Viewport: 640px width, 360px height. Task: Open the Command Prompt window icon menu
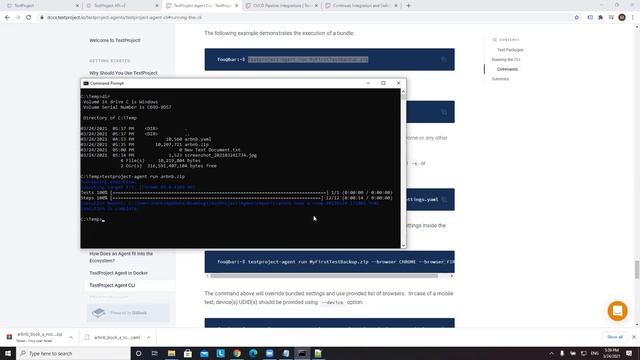86,83
